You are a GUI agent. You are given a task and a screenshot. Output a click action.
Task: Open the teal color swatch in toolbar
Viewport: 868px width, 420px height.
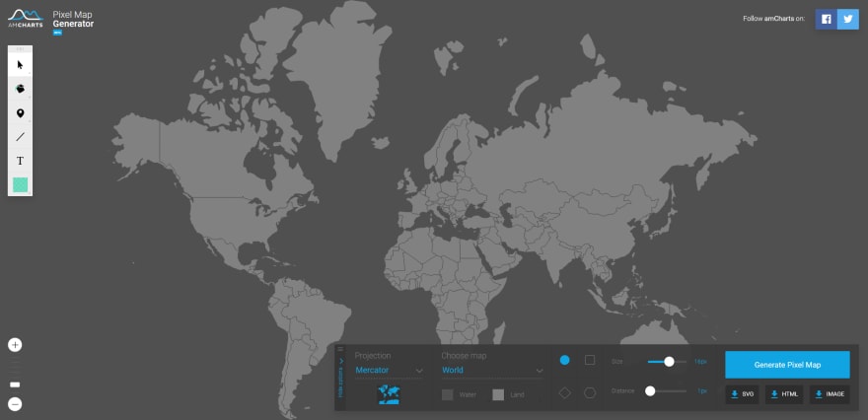(x=20, y=184)
